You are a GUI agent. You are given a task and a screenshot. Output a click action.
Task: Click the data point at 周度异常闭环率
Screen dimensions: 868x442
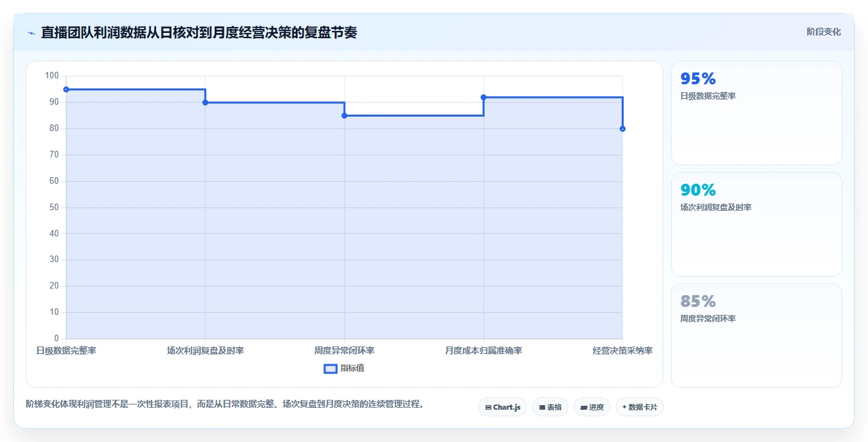point(344,116)
